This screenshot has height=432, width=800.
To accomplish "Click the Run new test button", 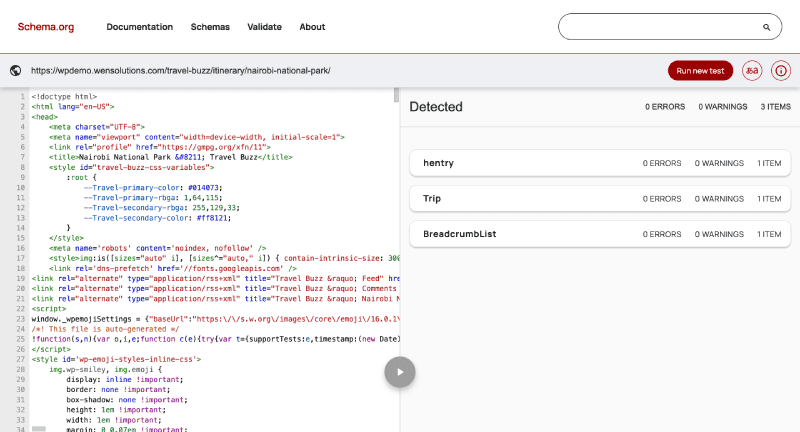I will pyautogui.click(x=700, y=71).
